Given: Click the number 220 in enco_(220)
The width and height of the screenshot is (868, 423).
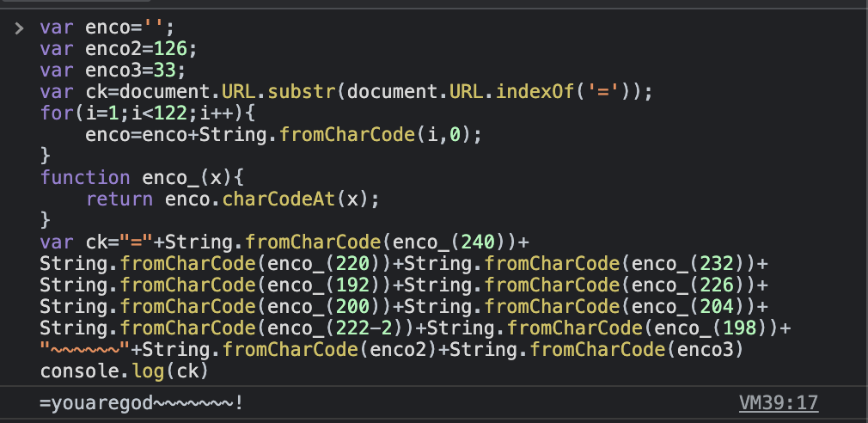Looking at the screenshot, I should coord(352,264).
